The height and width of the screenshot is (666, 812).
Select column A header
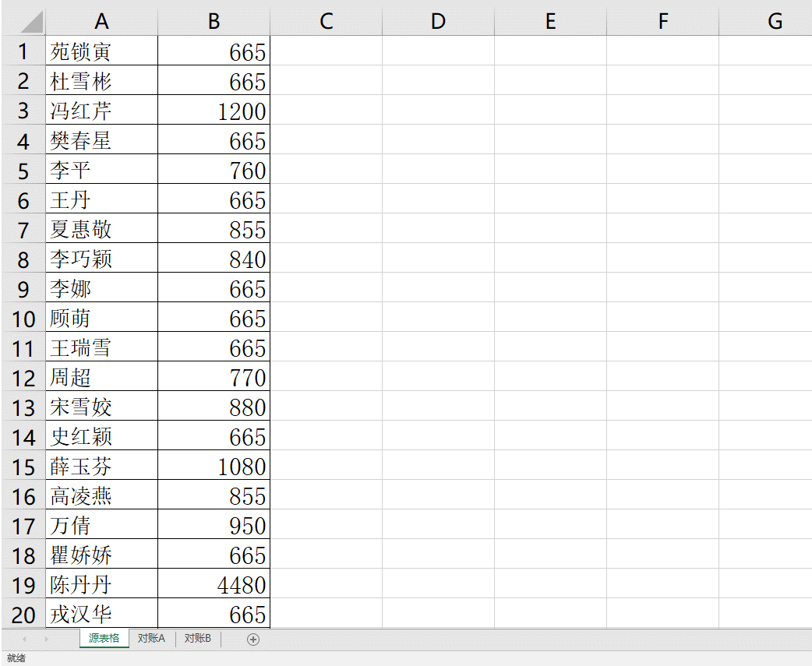coord(101,22)
